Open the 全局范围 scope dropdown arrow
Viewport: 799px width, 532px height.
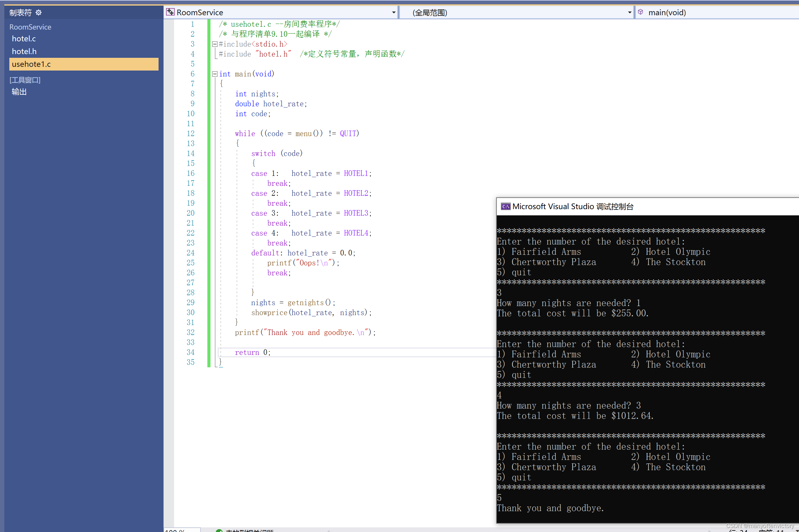(629, 12)
